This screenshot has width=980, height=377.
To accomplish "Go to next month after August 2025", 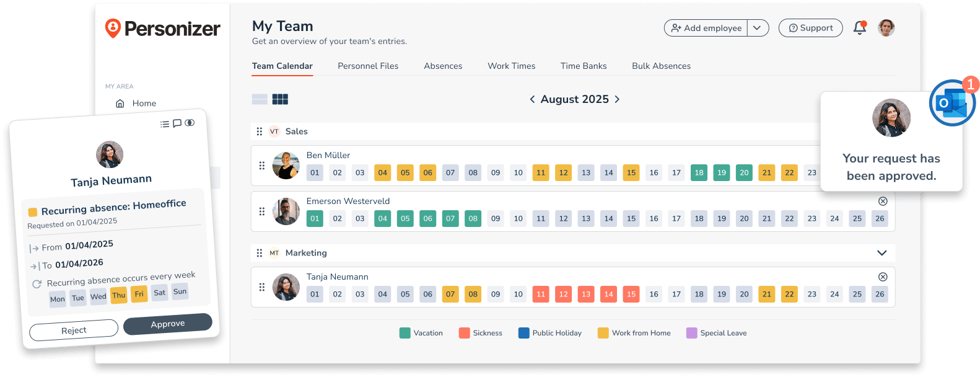I will tap(617, 99).
